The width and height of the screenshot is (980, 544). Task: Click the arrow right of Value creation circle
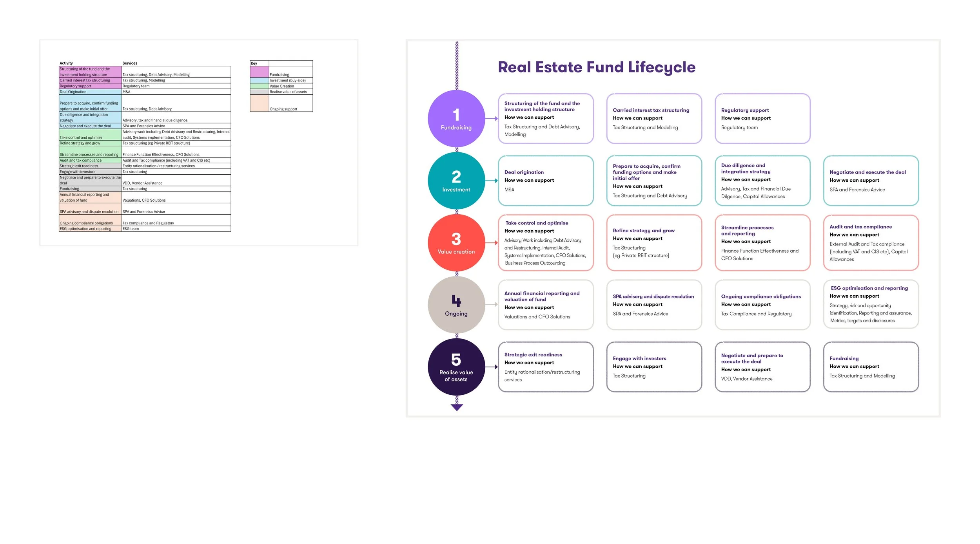pyautogui.click(x=492, y=243)
